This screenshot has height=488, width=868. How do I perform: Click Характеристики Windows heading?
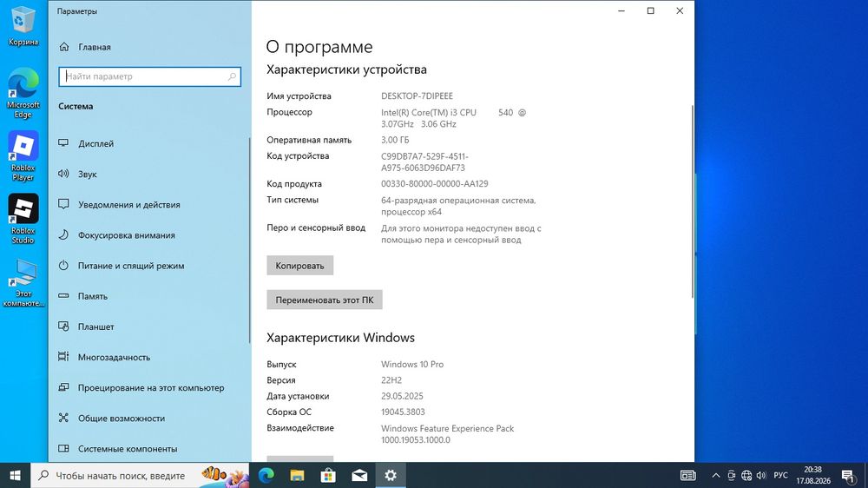point(340,337)
